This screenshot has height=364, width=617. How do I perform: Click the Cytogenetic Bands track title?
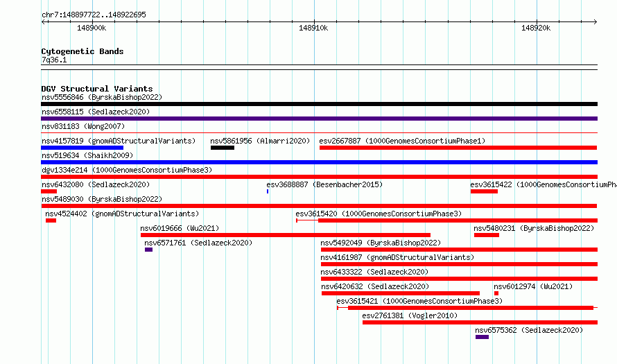coord(82,51)
